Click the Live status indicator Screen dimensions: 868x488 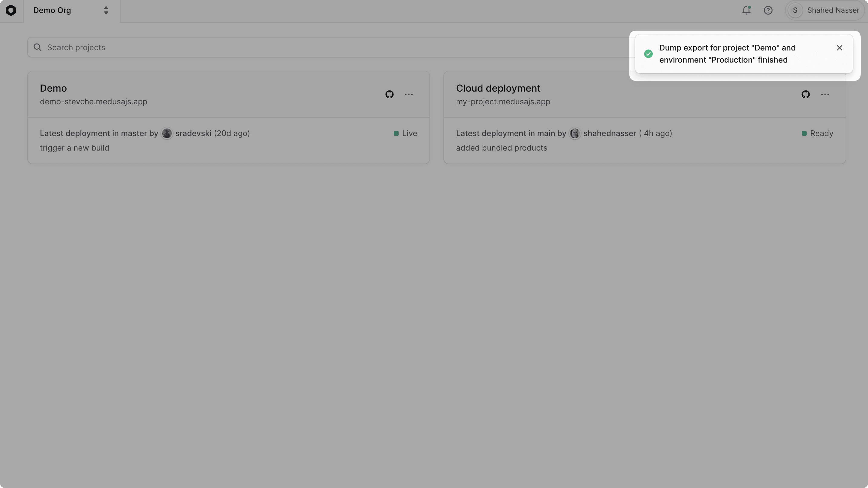click(x=405, y=133)
